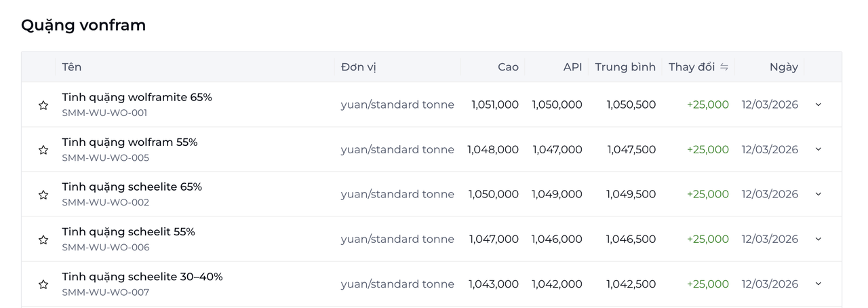Image resolution: width=868 pixels, height=308 pixels.
Task: Click the Cao column header
Action: 508,66
